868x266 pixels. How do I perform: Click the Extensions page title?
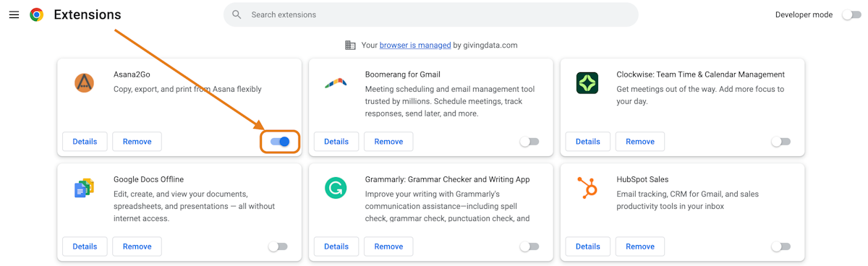88,14
